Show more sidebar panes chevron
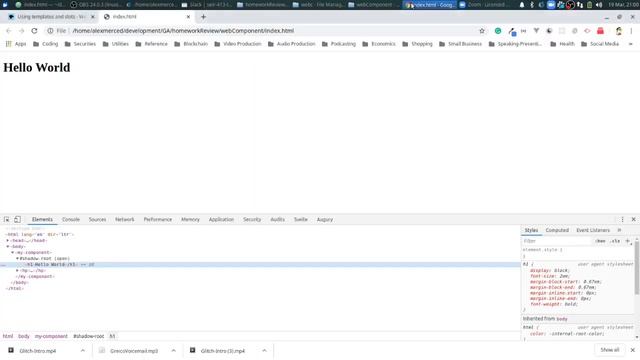Image resolution: width=640 pixels, height=360 pixels. click(619, 230)
